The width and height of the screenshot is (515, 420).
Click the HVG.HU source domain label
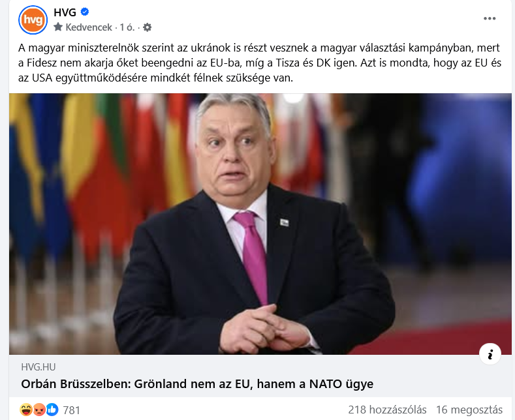coord(39,367)
